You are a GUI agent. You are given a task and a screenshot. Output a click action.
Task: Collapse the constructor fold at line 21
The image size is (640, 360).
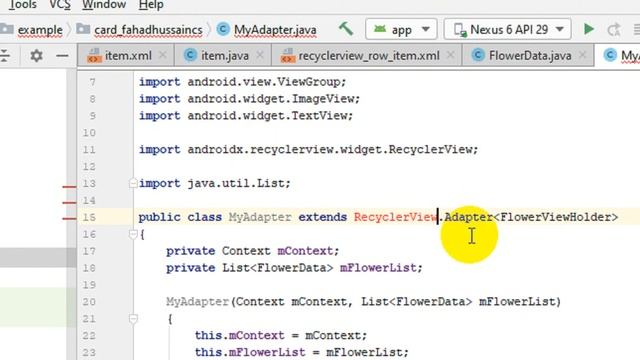[133, 318]
